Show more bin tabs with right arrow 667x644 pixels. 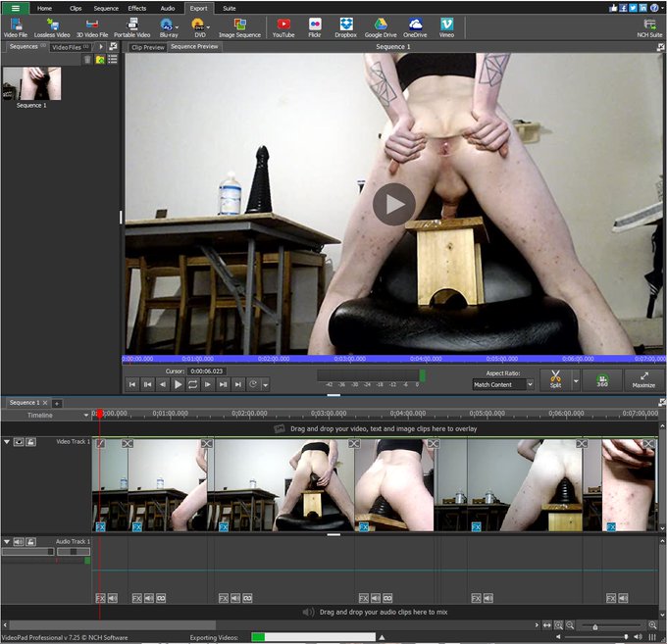tap(101, 47)
